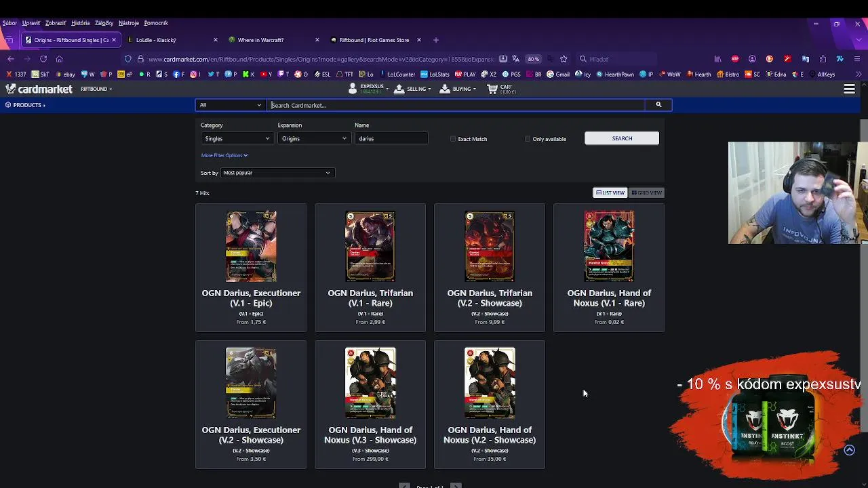Open the browser application menu icon

click(x=857, y=59)
